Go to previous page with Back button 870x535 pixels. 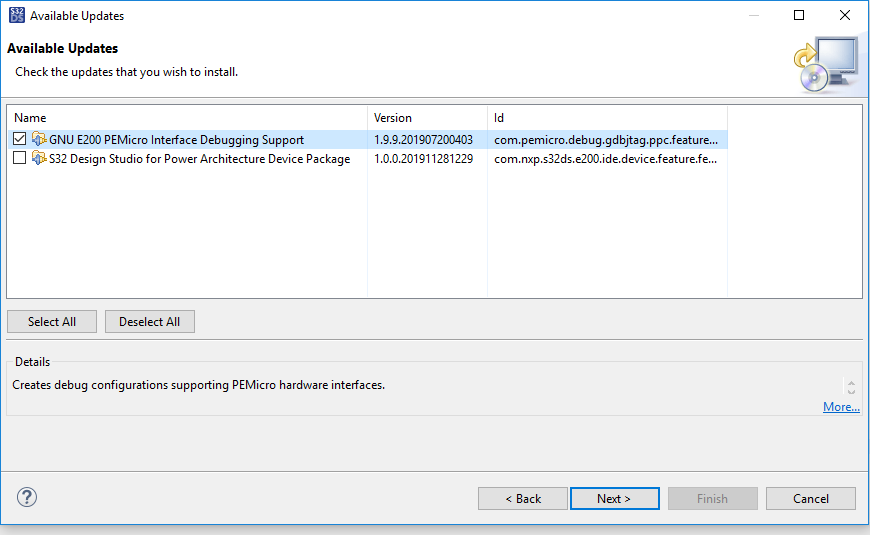coord(523,498)
